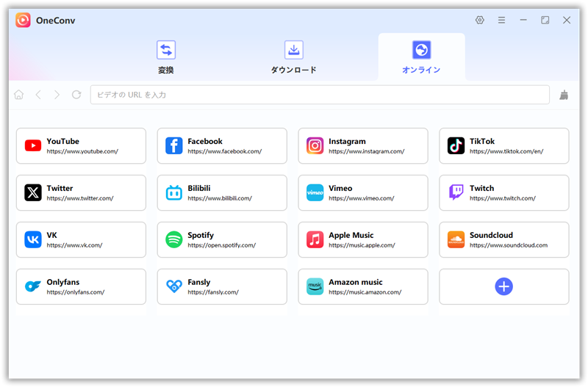Image resolution: width=588 pixels, height=387 pixels.
Task: Open the Twitter site title
Action: point(60,188)
